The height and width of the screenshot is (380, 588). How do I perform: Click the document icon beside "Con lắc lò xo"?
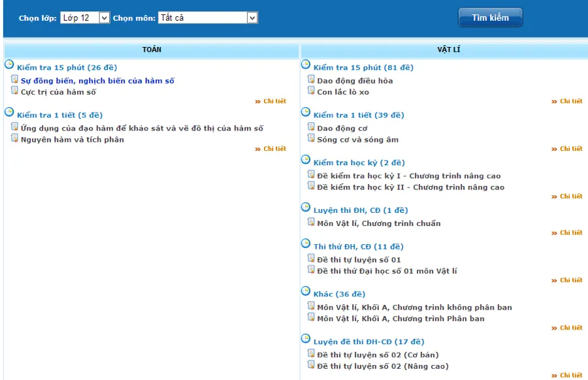310,90
